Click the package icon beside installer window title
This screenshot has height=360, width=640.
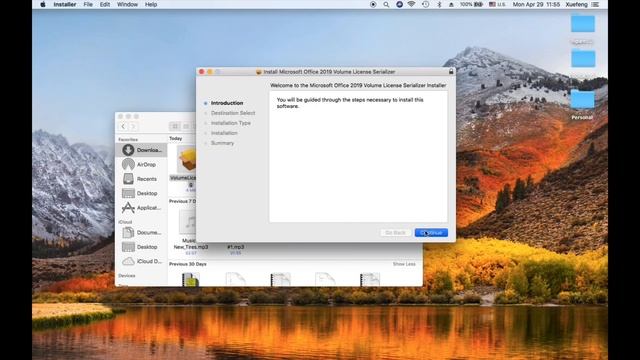pyautogui.click(x=258, y=72)
